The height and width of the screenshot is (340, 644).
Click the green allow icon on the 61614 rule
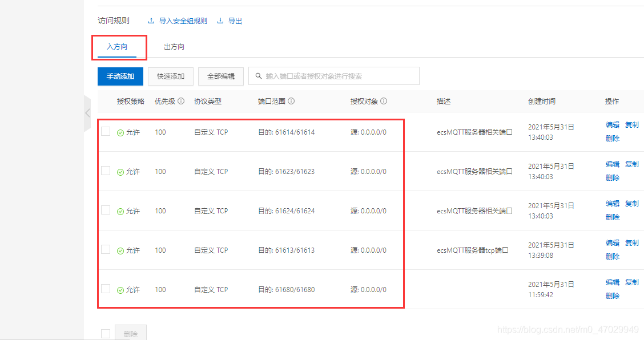(120, 132)
